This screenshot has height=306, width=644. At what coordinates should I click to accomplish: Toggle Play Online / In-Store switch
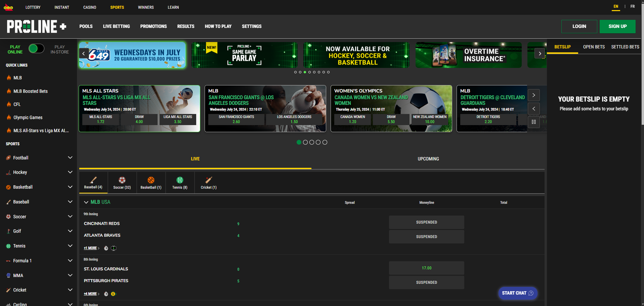(36, 49)
